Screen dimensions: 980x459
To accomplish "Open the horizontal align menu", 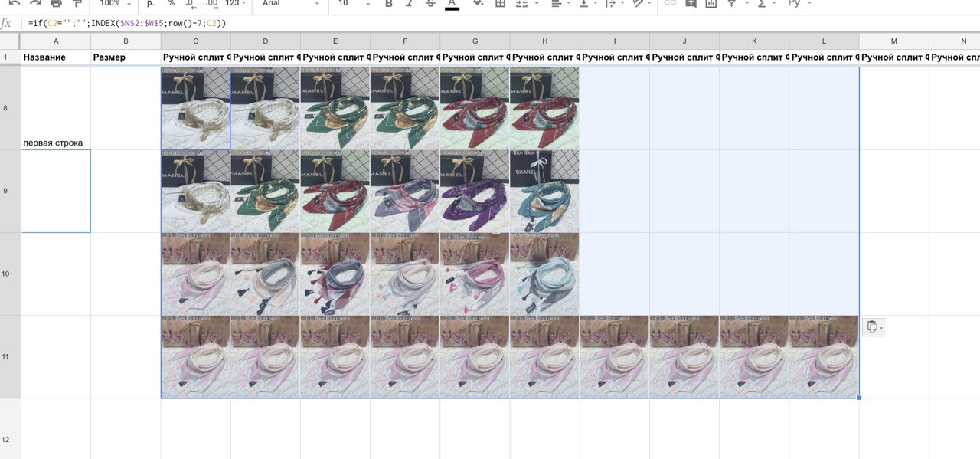I will (x=560, y=4).
